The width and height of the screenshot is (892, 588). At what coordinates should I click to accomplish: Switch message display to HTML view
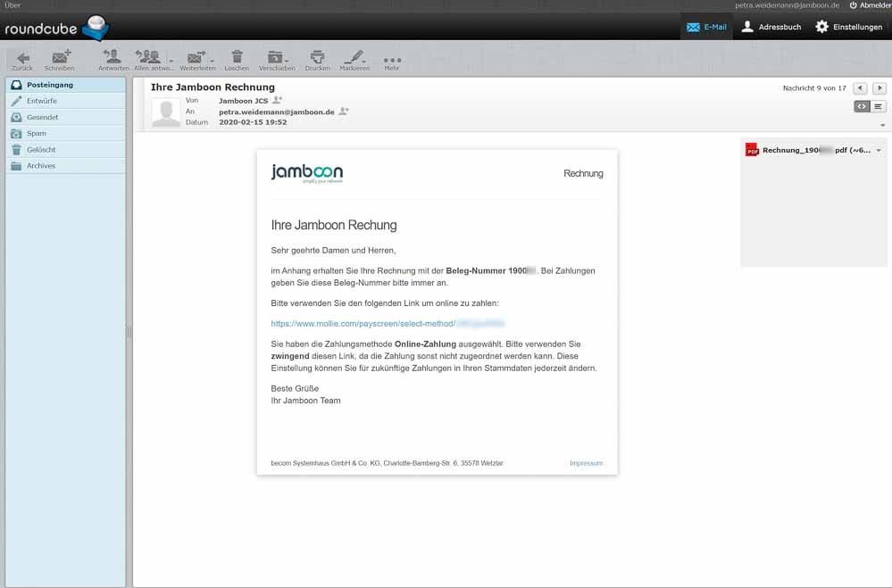tap(862, 106)
